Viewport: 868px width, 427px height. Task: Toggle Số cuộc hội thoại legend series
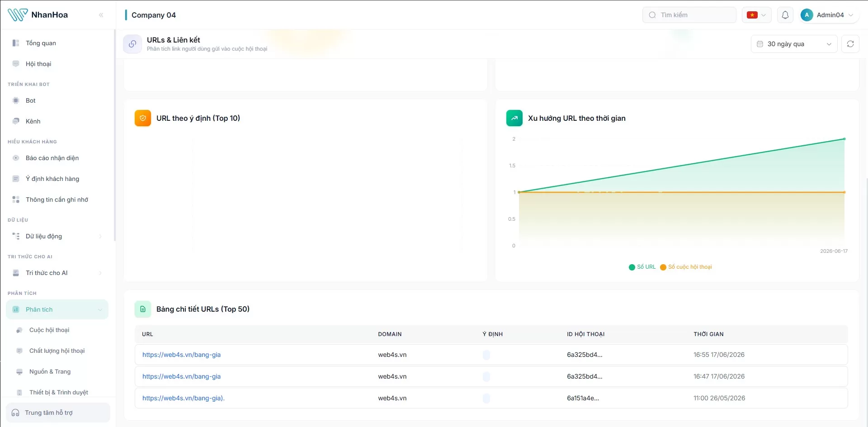click(x=686, y=267)
